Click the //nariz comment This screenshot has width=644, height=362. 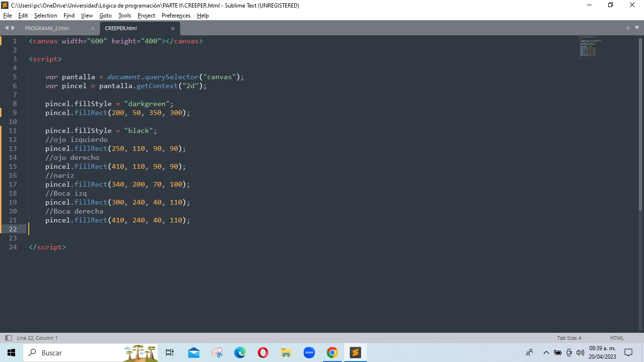[x=60, y=175]
